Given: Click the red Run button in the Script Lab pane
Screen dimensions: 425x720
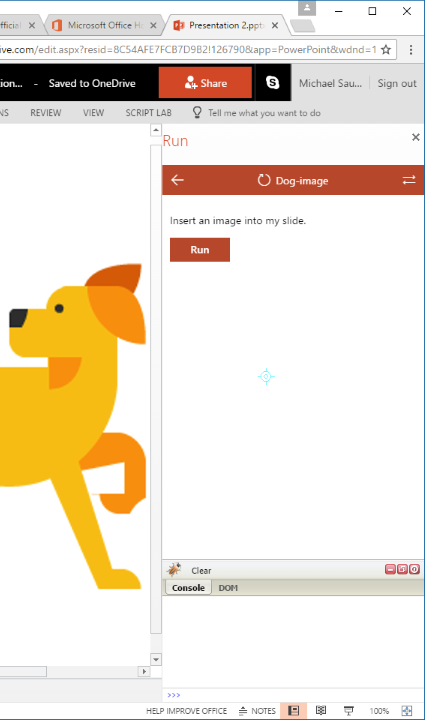Looking at the screenshot, I should (200, 250).
